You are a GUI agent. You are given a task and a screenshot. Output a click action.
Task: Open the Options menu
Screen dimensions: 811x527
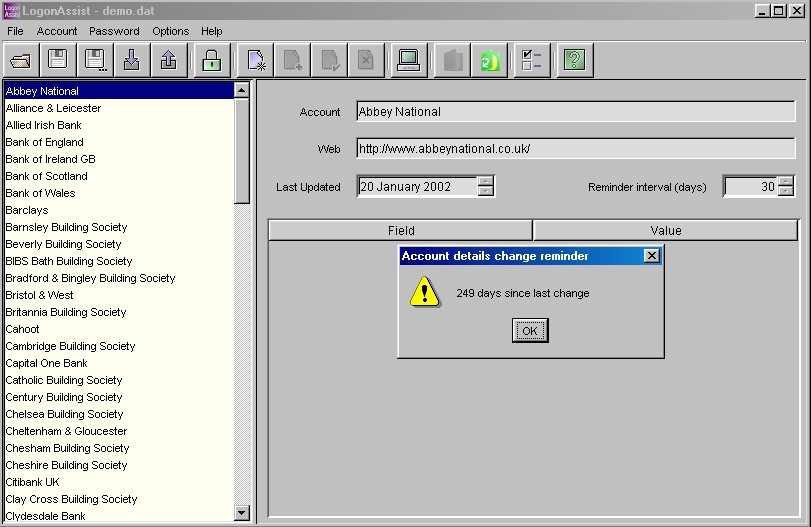(x=171, y=31)
